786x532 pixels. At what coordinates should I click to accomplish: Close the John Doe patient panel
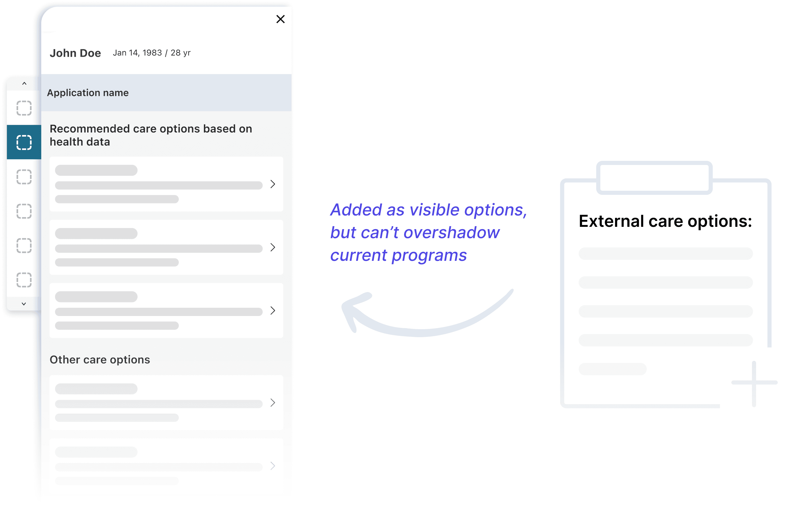(x=280, y=19)
